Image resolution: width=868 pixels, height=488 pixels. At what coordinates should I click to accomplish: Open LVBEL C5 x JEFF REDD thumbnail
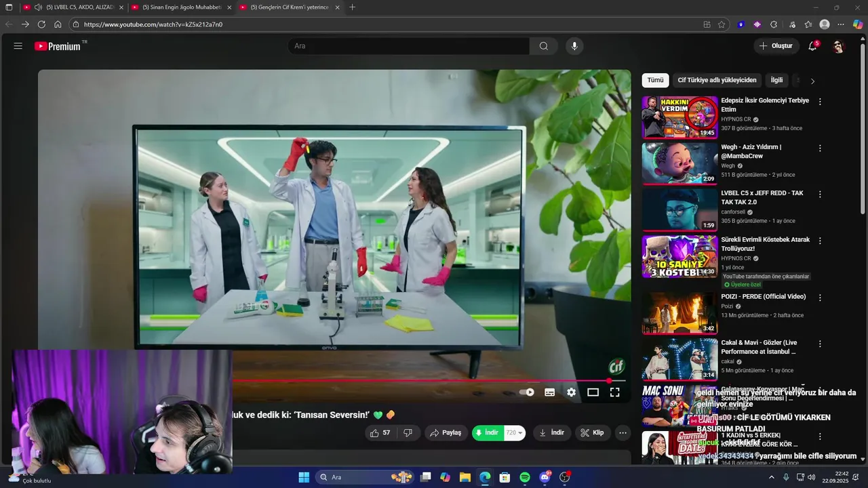679,209
